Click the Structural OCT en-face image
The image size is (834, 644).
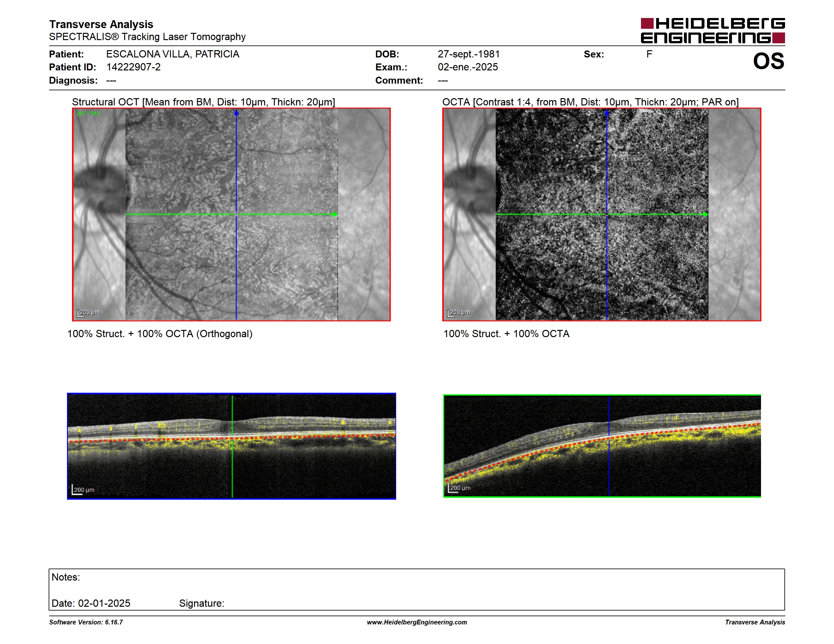pyautogui.click(x=232, y=214)
